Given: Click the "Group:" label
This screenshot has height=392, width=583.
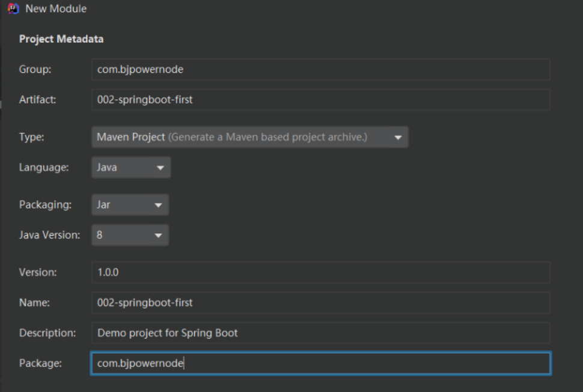Looking at the screenshot, I should 35,70.
